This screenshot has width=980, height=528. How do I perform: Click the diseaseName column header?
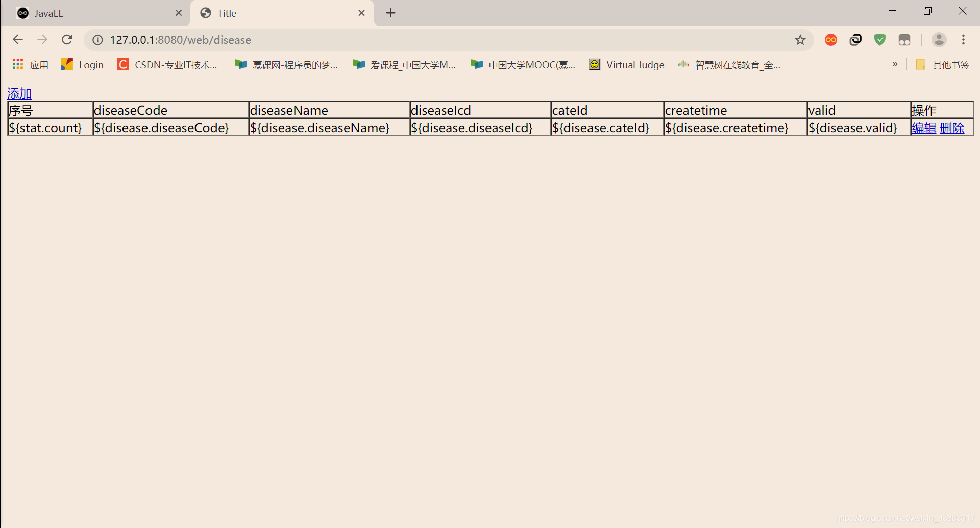pyautogui.click(x=329, y=110)
